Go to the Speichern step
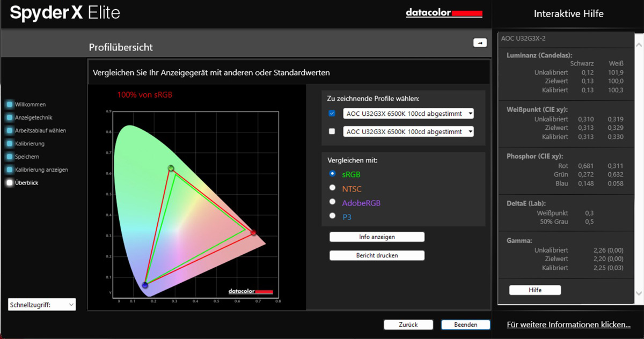 click(27, 157)
